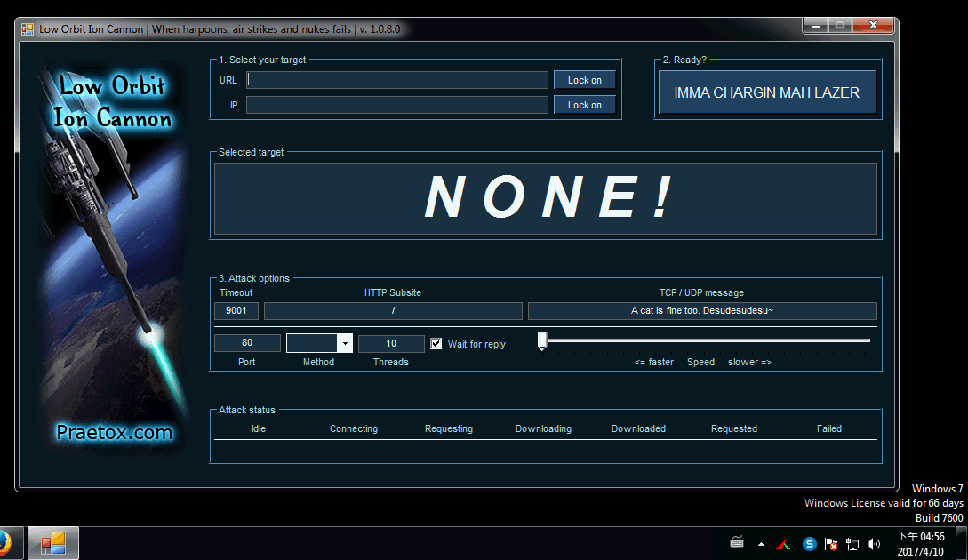Click the Downloaded status column label
The image size is (968, 560).
[x=638, y=428]
